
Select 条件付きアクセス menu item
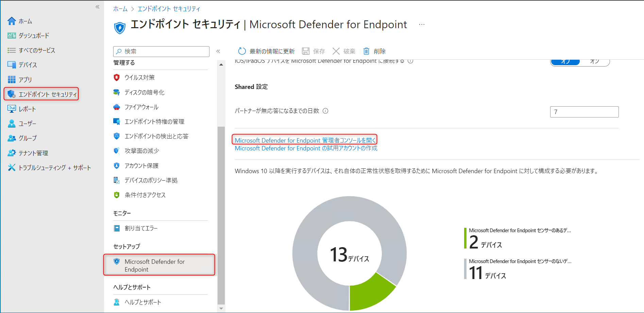click(145, 195)
